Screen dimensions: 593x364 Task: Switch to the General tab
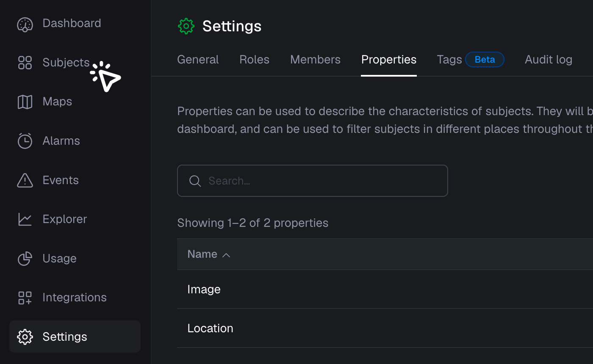[x=198, y=60]
